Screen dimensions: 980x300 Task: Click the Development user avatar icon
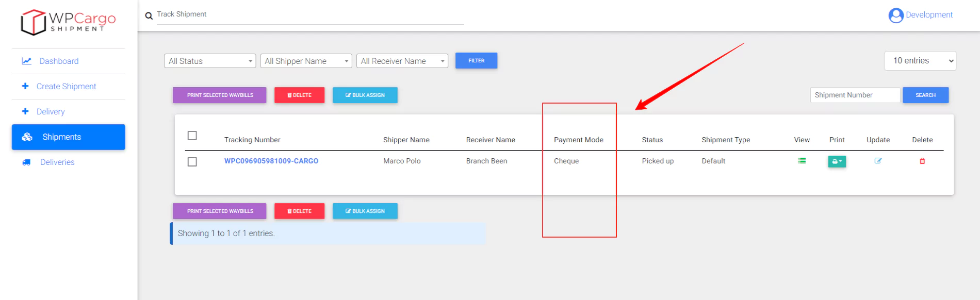pos(896,15)
